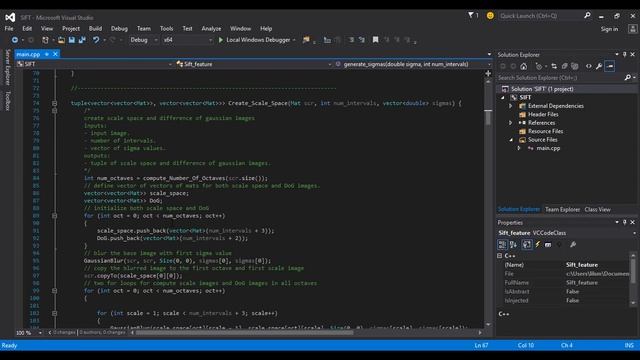640x360 pixels.
Task: Click Sync with Active Document icon
Action: coord(554,66)
